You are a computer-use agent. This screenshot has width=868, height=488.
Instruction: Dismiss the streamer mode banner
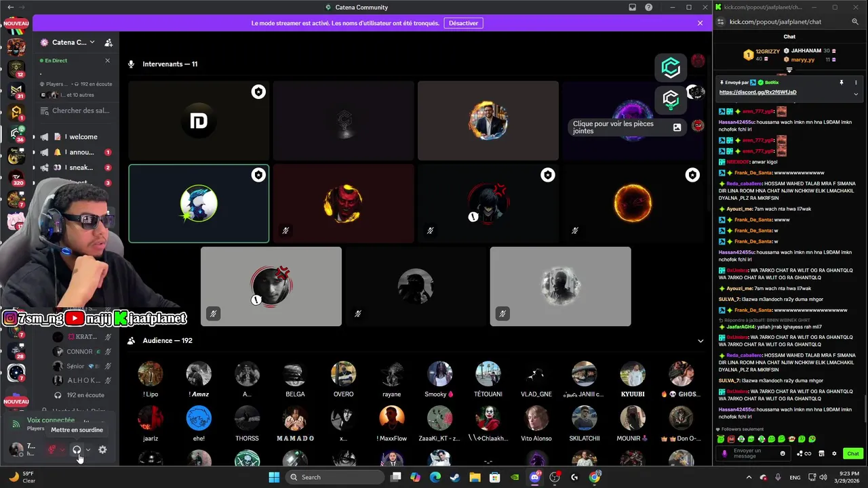pyautogui.click(x=700, y=23)
